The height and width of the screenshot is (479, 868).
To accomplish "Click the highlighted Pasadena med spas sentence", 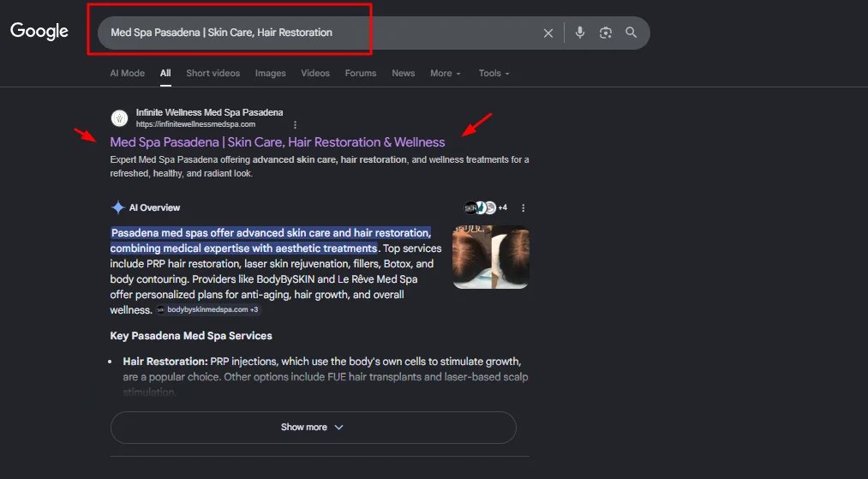I will (x=271, y=240).
